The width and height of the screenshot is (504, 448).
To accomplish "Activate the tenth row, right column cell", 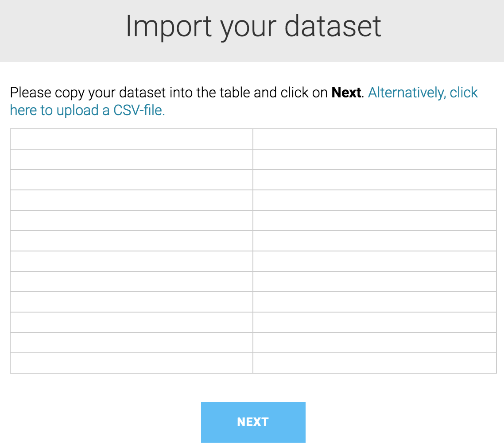I will tap(374, 322).
